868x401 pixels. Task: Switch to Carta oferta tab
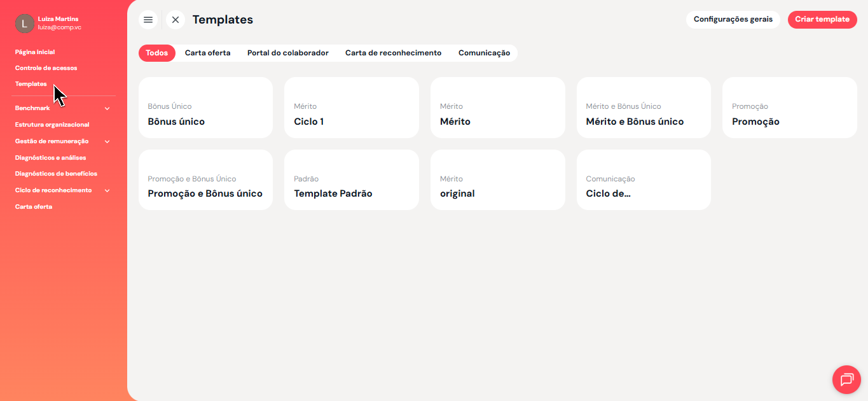point(207,53)
